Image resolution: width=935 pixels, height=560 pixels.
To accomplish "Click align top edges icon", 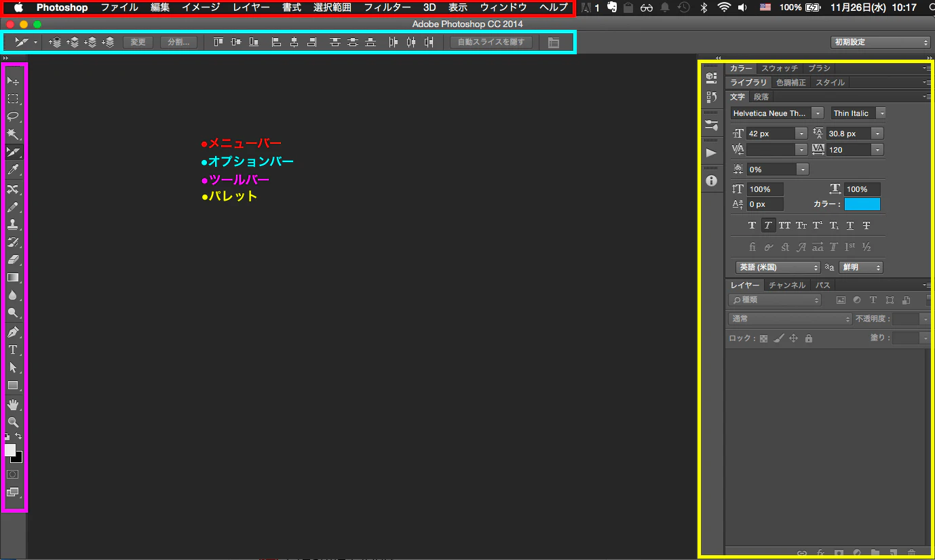I will (218, 42).
